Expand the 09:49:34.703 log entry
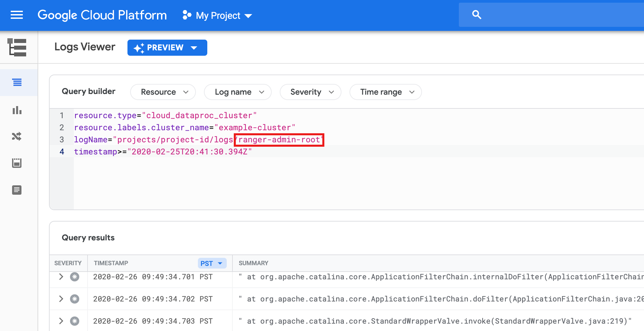This screenshot has height=331, width=644. click(61, 321)
